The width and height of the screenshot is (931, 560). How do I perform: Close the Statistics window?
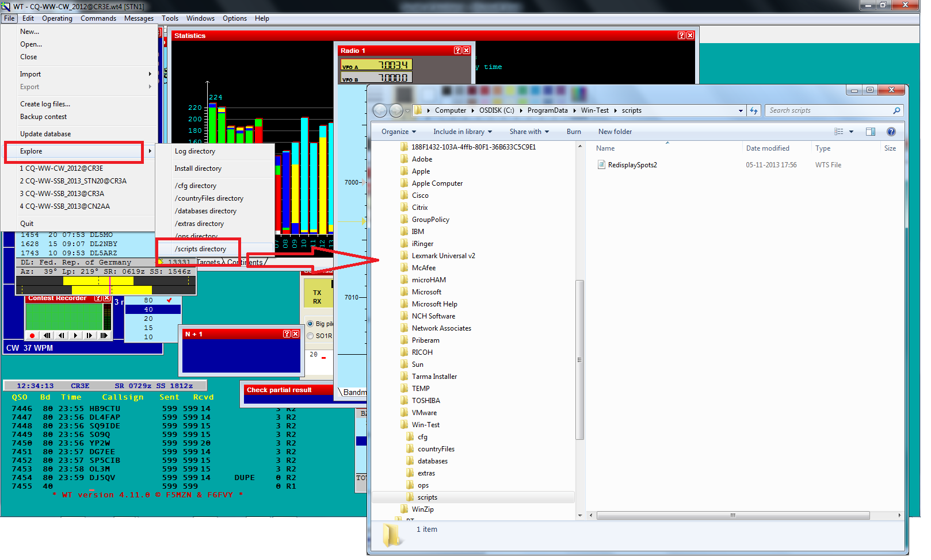coord(690,36)
